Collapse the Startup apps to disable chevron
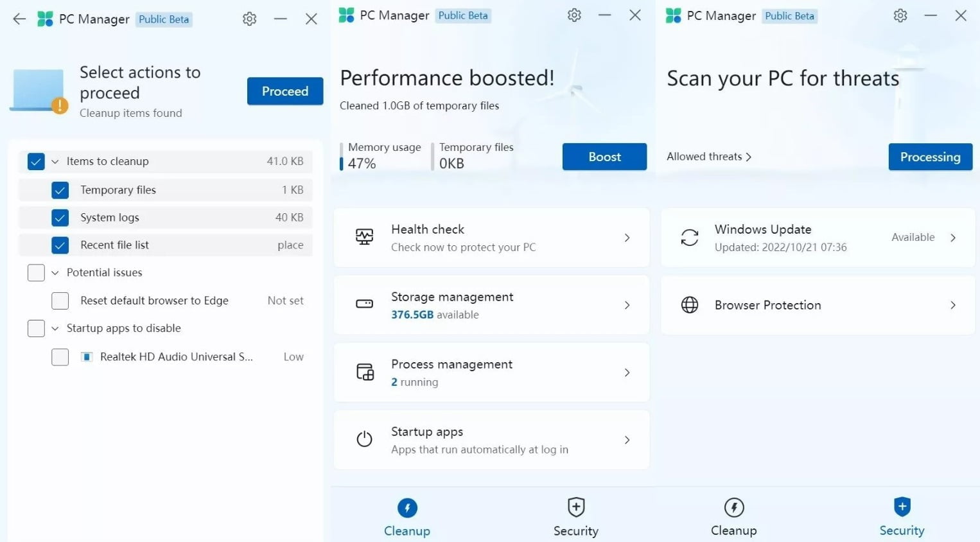Image resolution: width=980 pixels, height=542 pixels. (55, 328)
